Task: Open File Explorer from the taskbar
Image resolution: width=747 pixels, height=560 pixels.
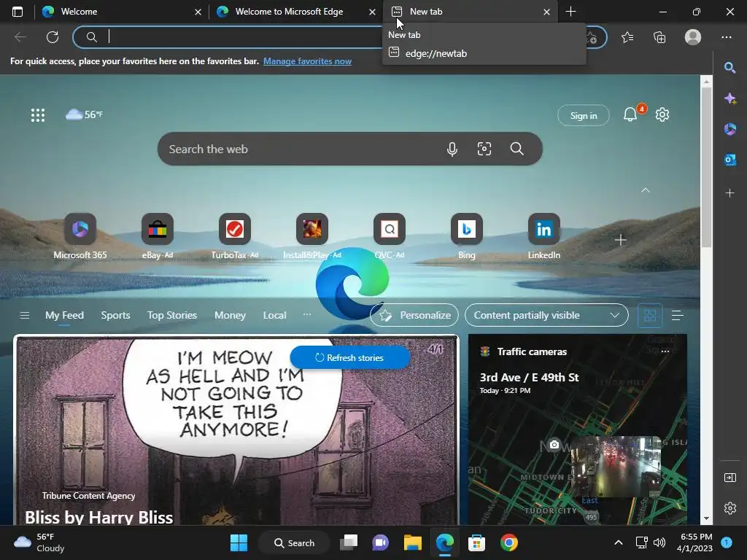Action: [x=413, y=542]
